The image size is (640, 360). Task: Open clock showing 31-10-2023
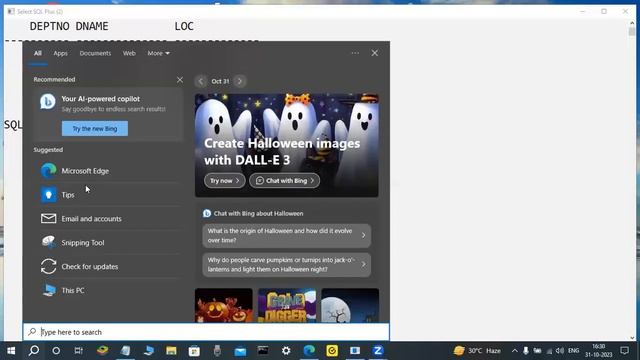click(x=599, y=351)
